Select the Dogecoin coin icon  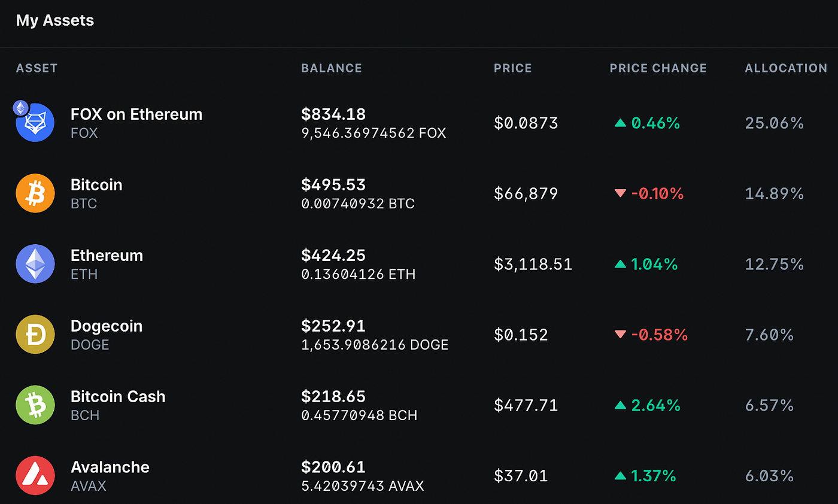pos(35,334)
